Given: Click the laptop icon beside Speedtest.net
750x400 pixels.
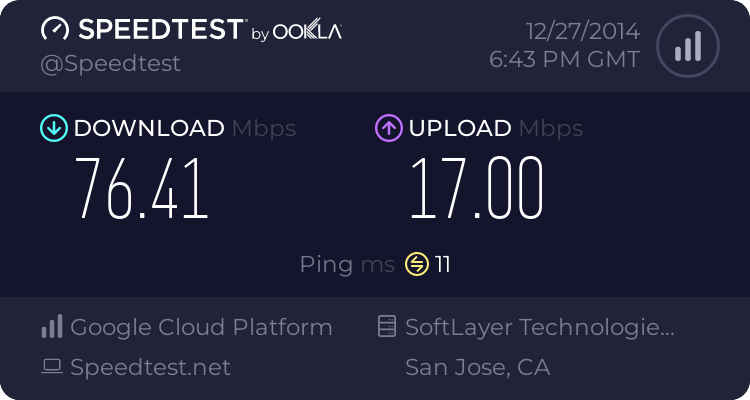Looking at the screenshot, I should tap(52, 367).
